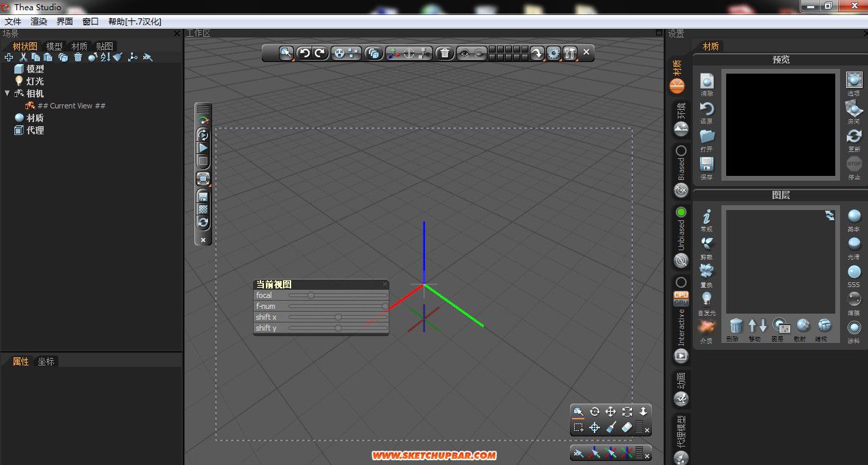Collapse the 相机 camera tree node

tap(7, 93)
